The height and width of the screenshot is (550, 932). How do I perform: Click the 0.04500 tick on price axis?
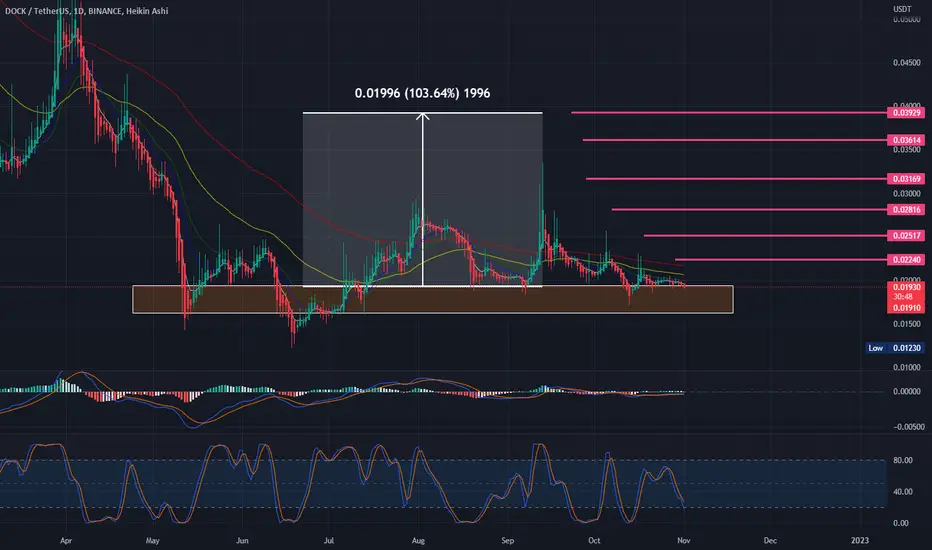click(x=907, y=63)
